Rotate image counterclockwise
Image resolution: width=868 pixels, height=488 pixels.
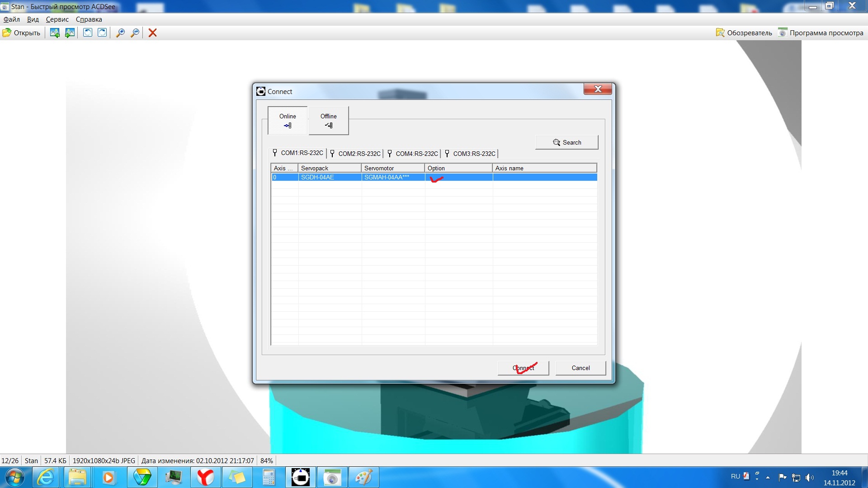tap(88, 33)
